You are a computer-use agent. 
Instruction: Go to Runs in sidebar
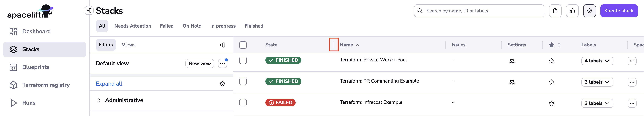pos(29,103)
